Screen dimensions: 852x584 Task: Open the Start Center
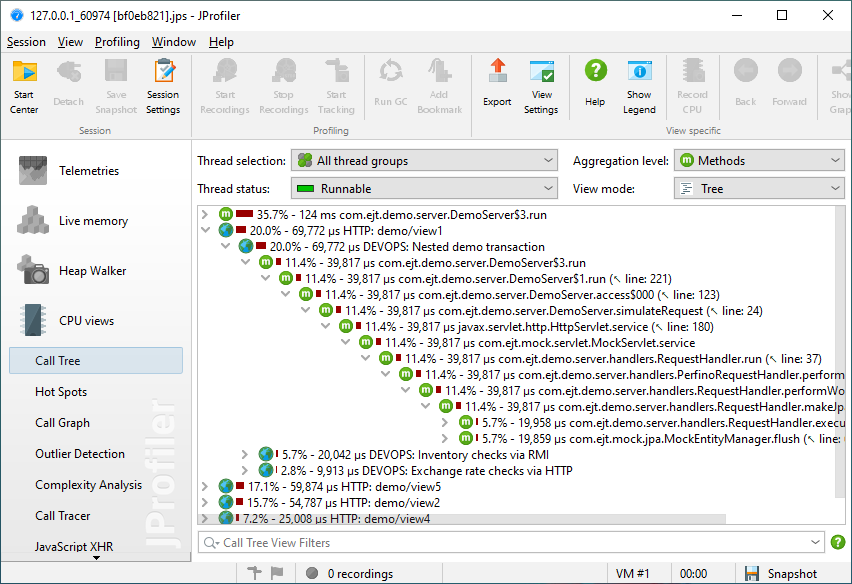pos(24,87)
